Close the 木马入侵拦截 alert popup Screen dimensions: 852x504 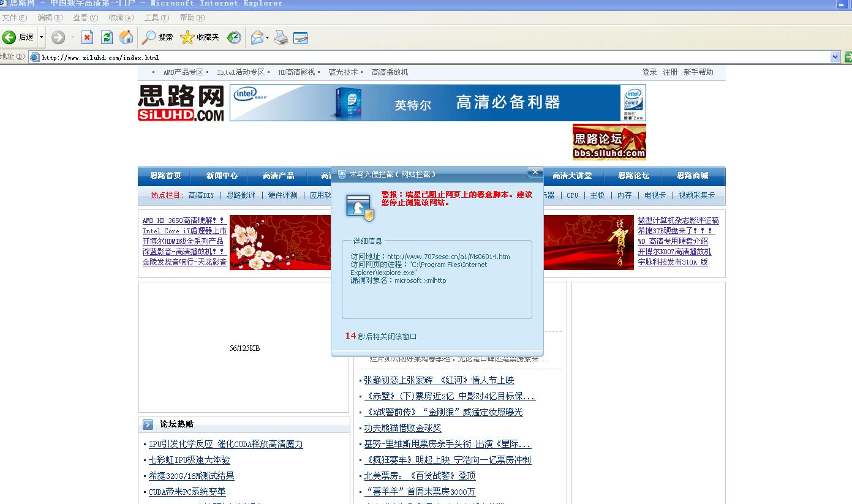point(535,172)
